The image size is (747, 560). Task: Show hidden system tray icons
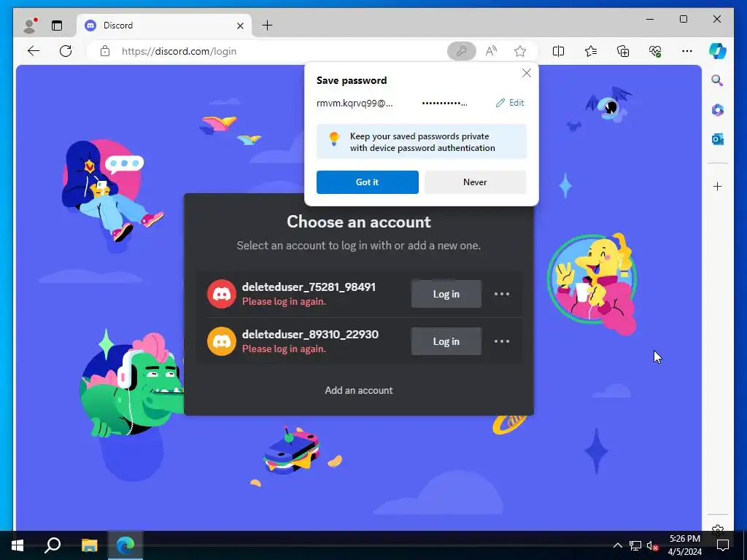click(617, 545)
